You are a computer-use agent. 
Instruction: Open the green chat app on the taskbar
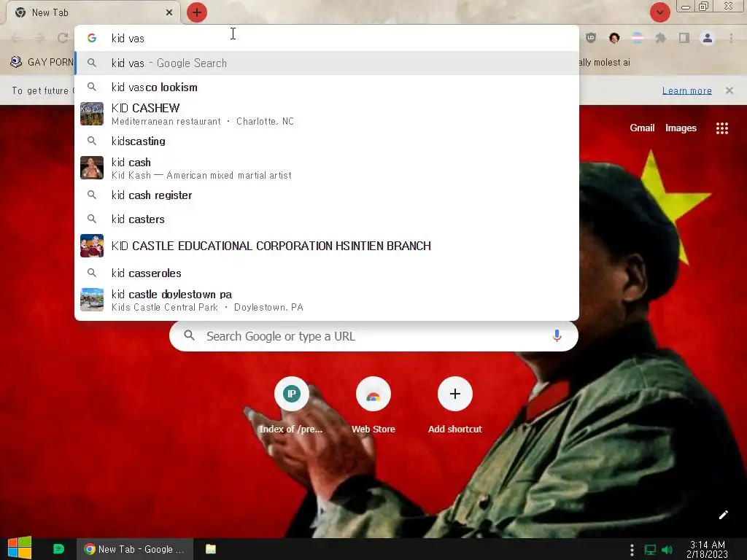tap(58, 549)
